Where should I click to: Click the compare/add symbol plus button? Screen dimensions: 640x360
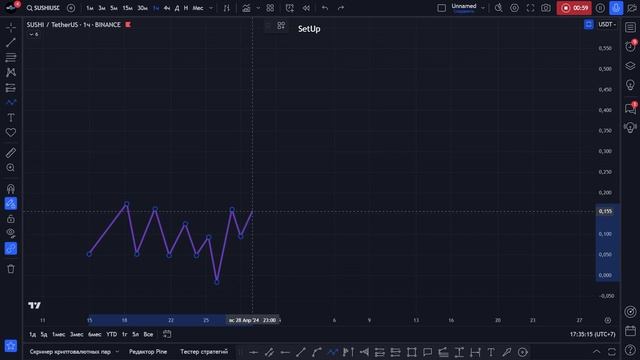(x=71, y=8)
